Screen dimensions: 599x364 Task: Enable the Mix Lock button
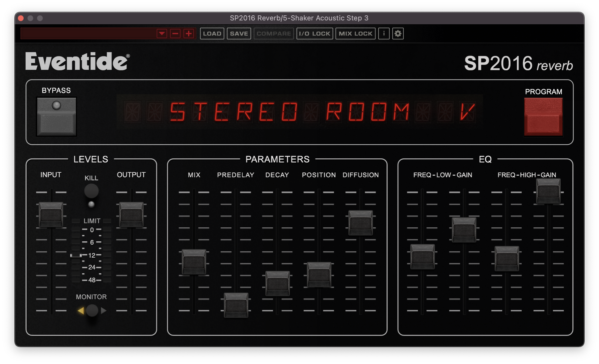point(355,34)
